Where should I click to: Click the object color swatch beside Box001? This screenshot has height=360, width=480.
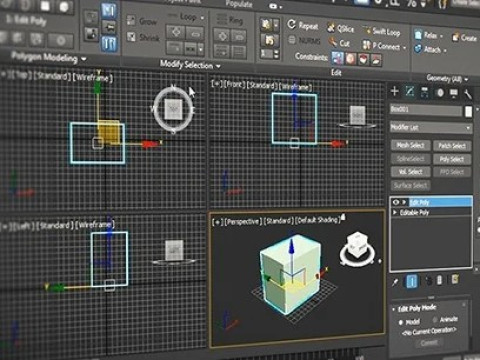[468, 112]
